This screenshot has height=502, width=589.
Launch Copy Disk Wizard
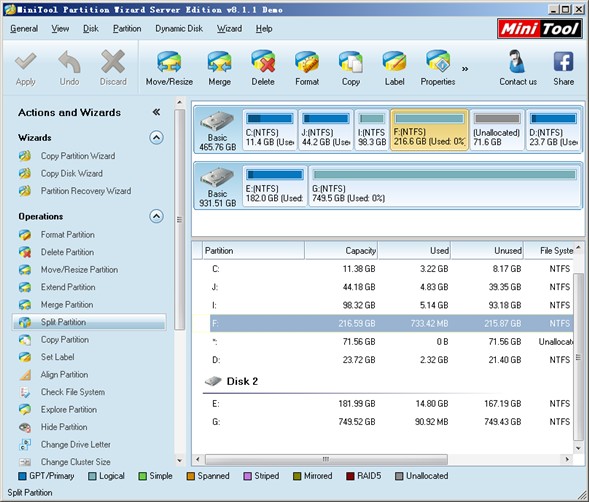click(72, 173)
